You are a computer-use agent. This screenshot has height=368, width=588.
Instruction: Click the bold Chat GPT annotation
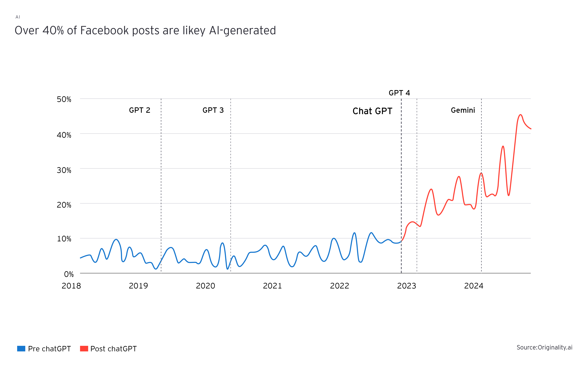372,111
